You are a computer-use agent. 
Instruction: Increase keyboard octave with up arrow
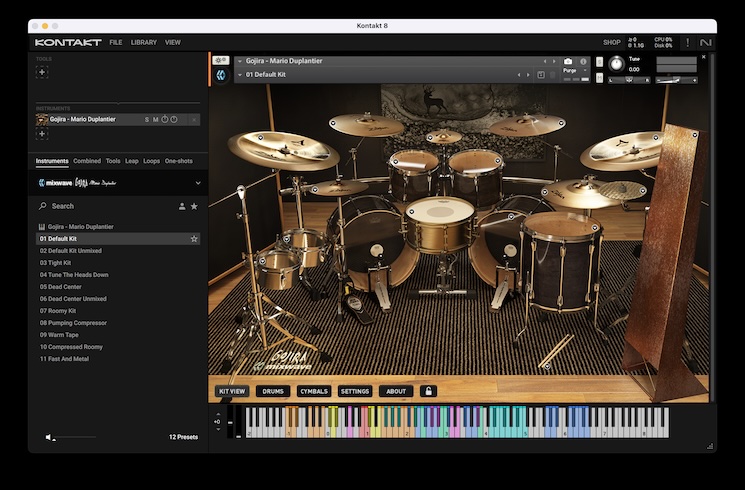coord(218,414)
